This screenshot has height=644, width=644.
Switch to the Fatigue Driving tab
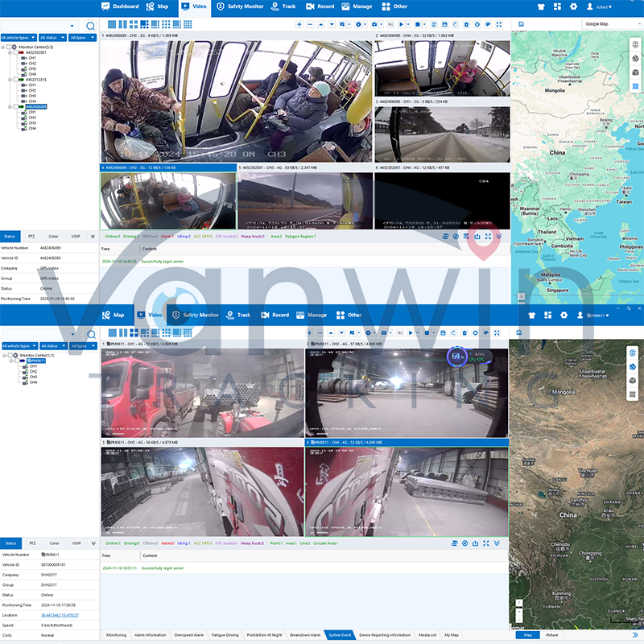226,635
